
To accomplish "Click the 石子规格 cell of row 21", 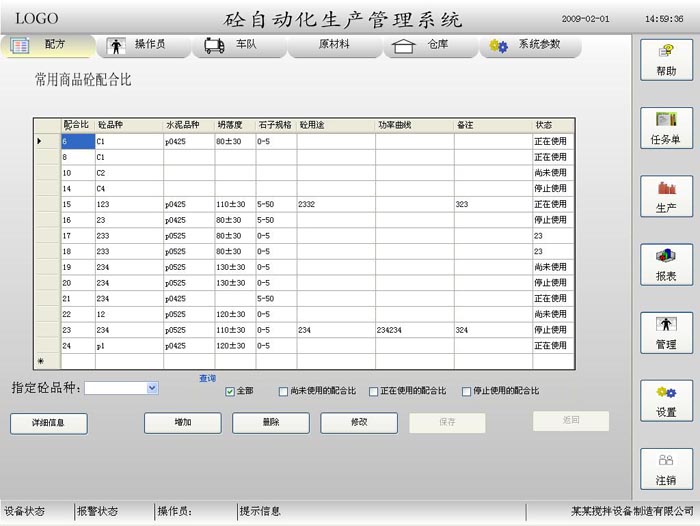I will (x=276, y=298).
